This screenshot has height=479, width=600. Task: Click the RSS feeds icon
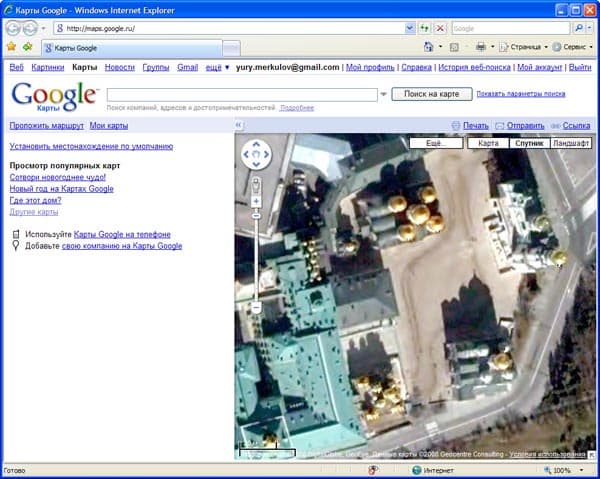(454, 47)
